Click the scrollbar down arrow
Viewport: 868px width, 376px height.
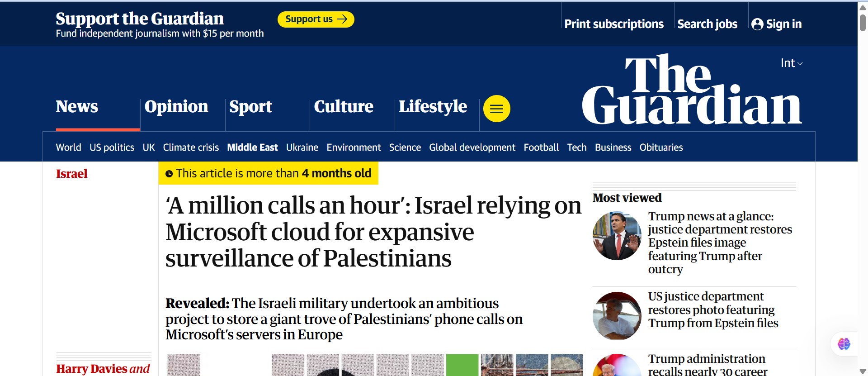pyautogui.click(x=863, y=371)
